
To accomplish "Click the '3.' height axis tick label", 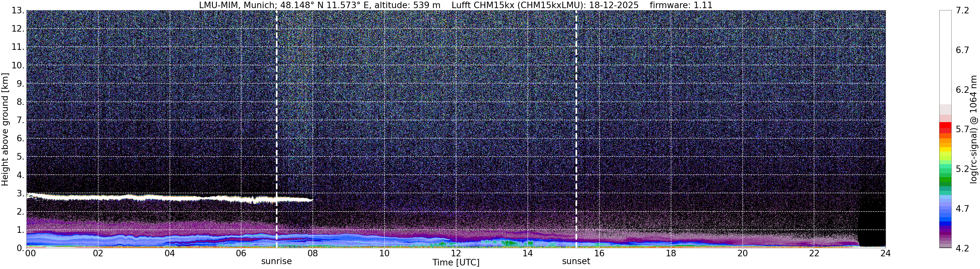I will (x=21, y=193).
